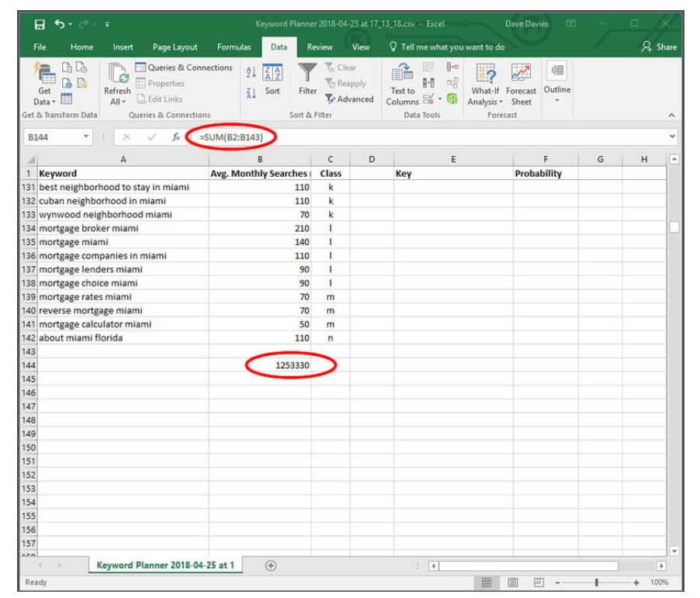The image size is (700, 598).
Task: Click the zoom out minus button
Action: point(557,582)
